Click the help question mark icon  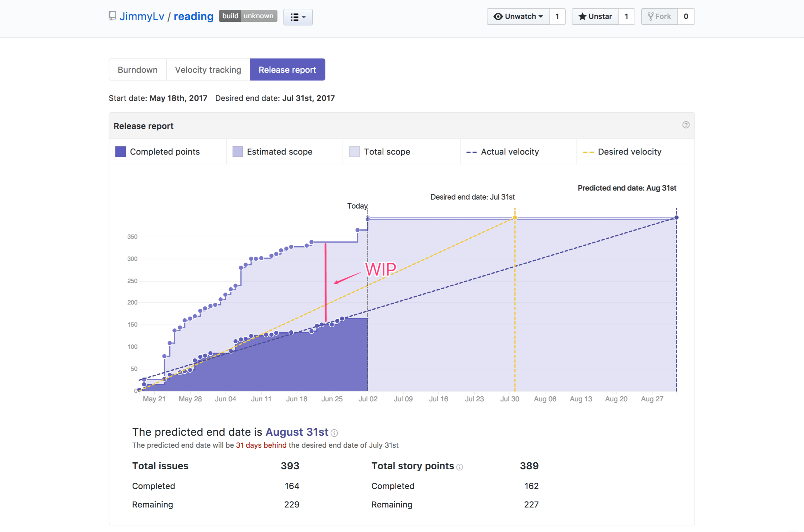686,125
